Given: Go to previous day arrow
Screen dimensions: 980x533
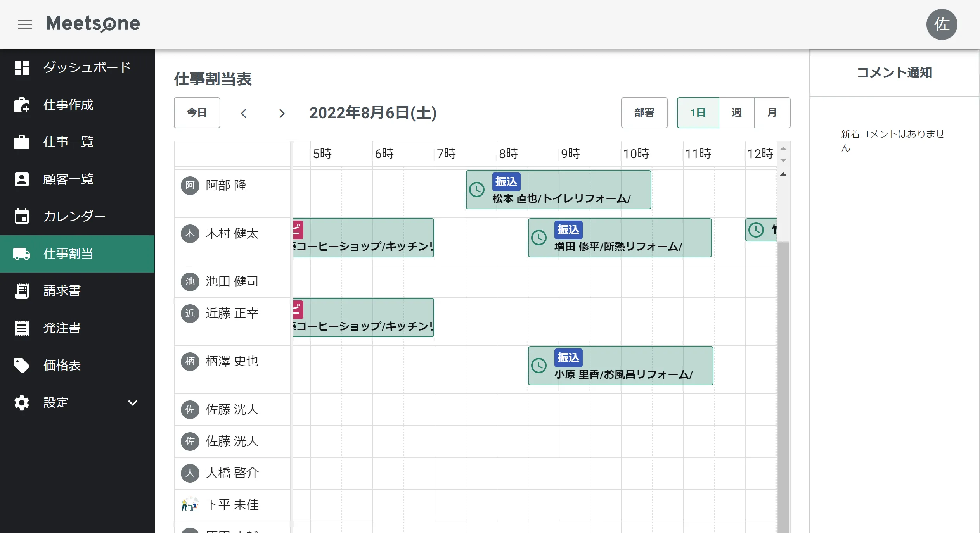Looking at the screenshot, I should (244, 113).
